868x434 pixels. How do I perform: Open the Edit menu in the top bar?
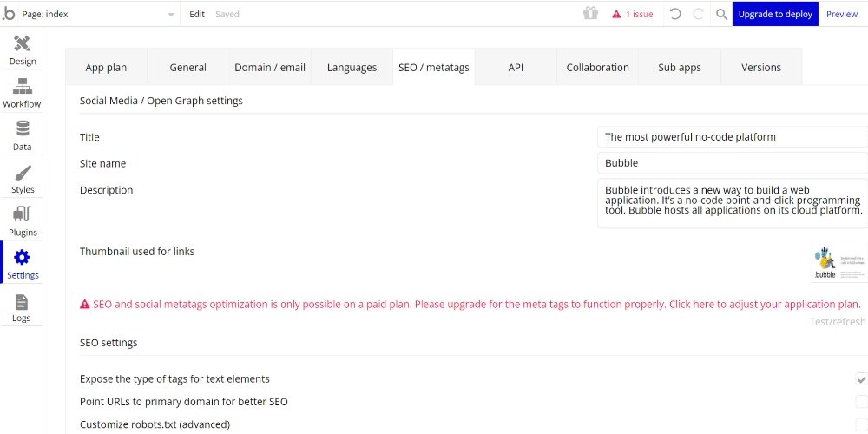pyautogui.click(x=197, y=14)
